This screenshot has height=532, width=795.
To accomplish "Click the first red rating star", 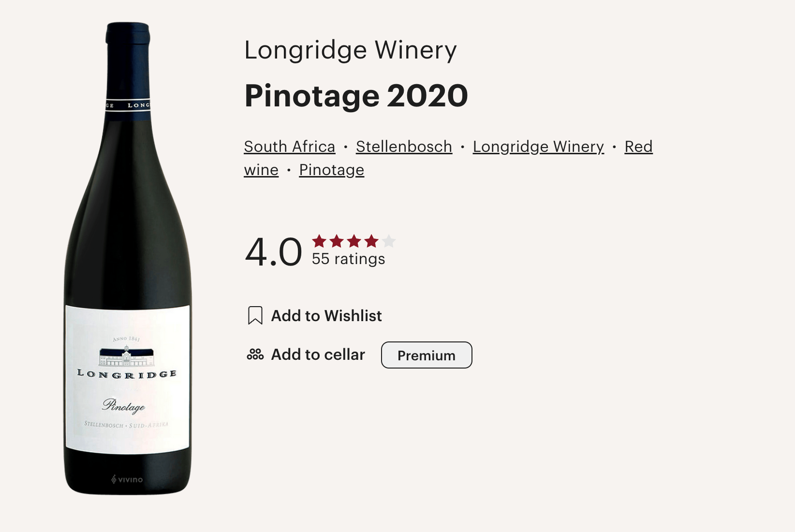I will click(319, 241).
